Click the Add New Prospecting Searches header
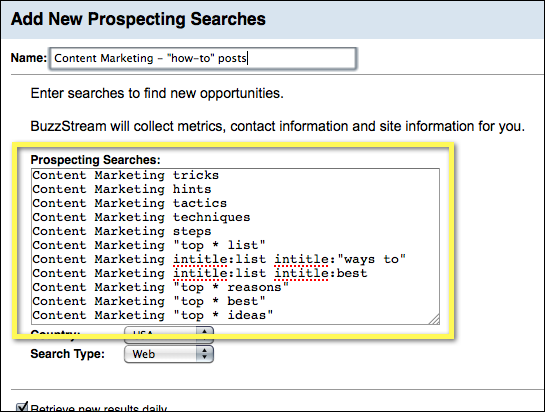The width and height of the screenshot is (545, 412). click(x=138, y=19)
